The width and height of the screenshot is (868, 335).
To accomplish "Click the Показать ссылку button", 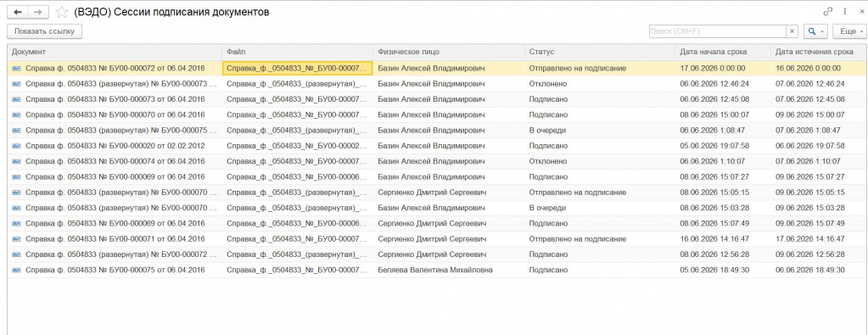I will coord(44,31).
